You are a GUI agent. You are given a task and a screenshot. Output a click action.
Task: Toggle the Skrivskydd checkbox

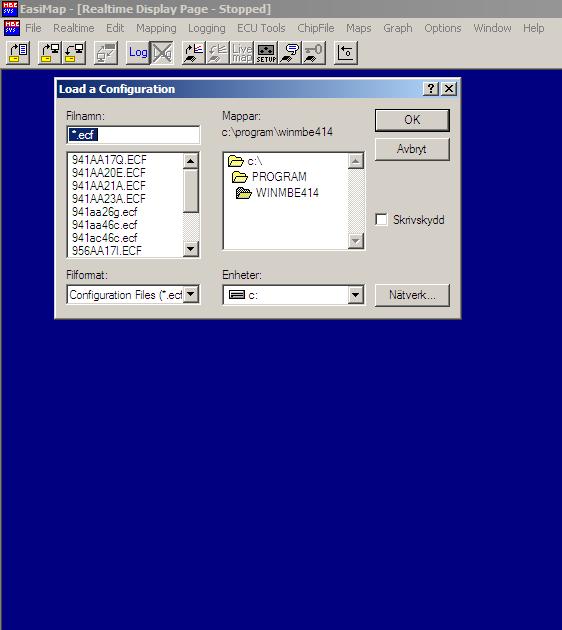click(381, 220)
